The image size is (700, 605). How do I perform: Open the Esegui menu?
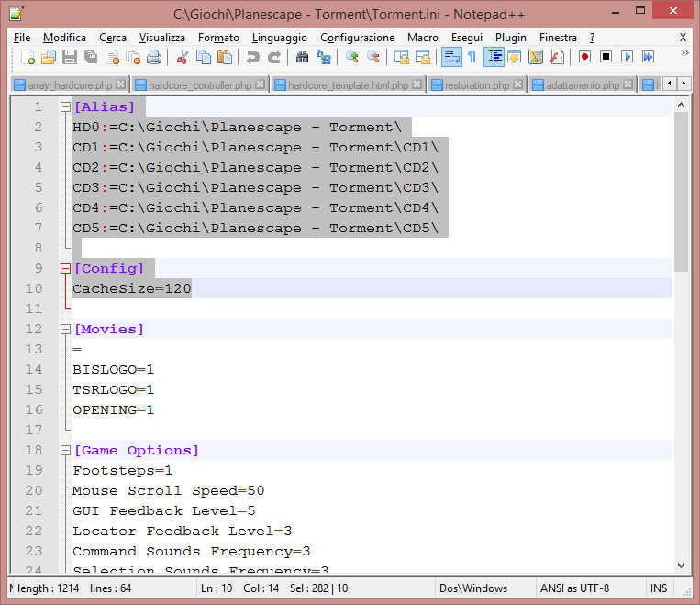tap(467, 38)
